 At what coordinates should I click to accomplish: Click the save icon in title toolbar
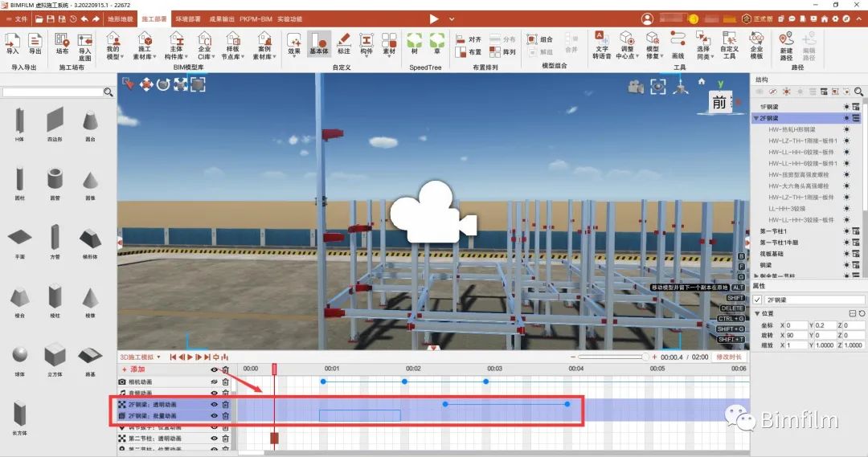pyautogui.click(x=51, y=18)
